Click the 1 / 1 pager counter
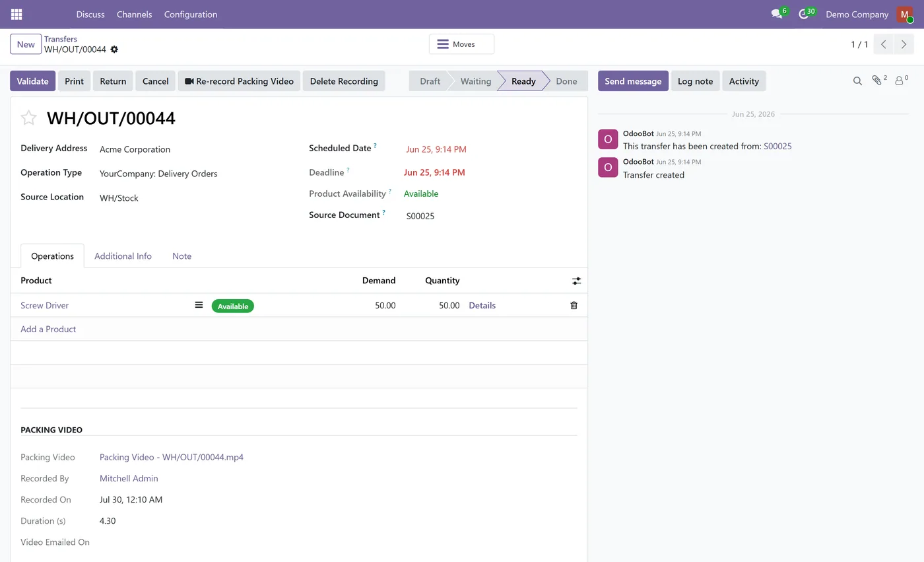The image size is (924, 562). point(859,44)
